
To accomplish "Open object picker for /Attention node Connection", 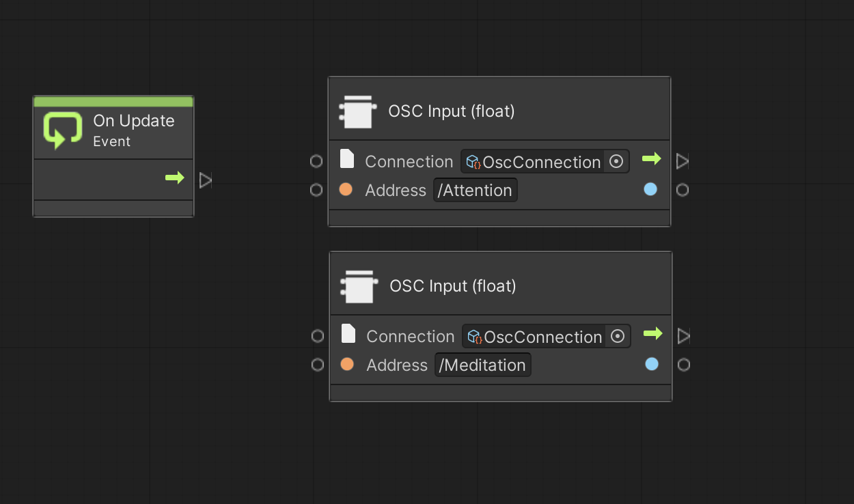I will pyautogui.click(x=616, y=162).
